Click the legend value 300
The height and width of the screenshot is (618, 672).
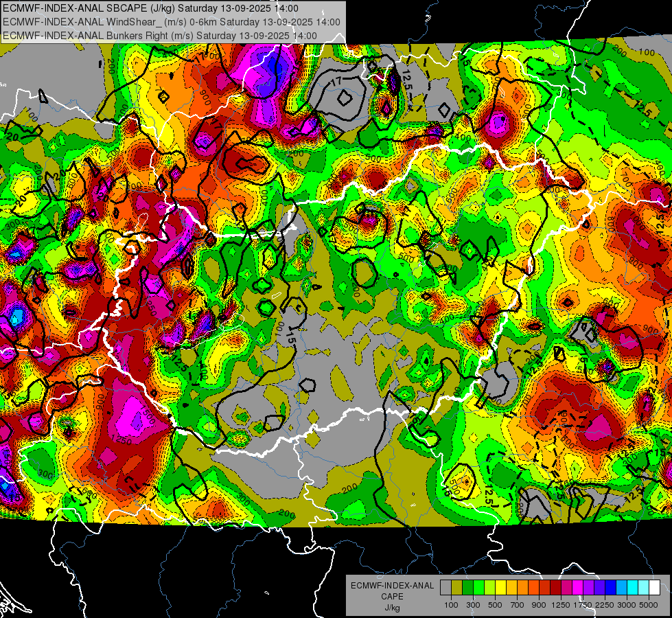[x=473, y=605]
